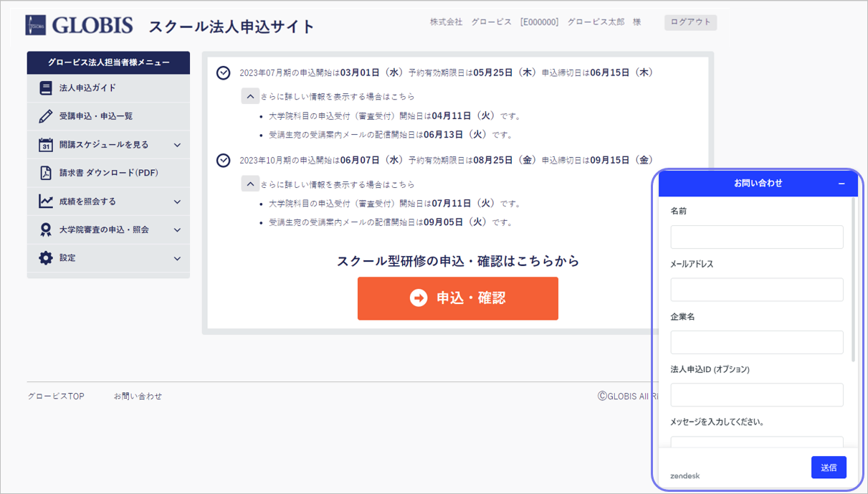Image resolution: width=868 pixels, height=494 pixels.
Task: Minimize the お問い合わせ chat widget
Action: pos(841,184)
